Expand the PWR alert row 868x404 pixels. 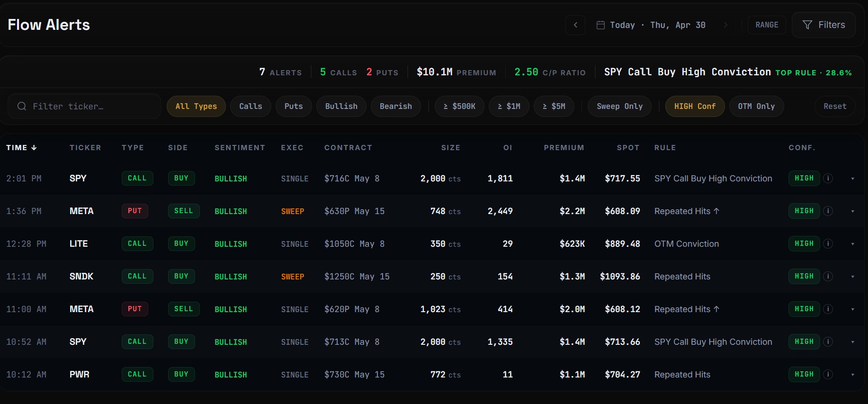[852, 375]
